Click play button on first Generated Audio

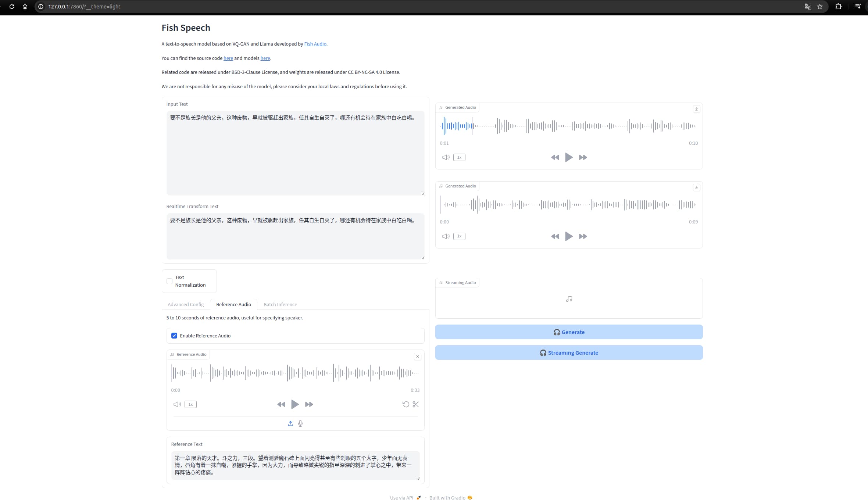[x=568, y=157]
